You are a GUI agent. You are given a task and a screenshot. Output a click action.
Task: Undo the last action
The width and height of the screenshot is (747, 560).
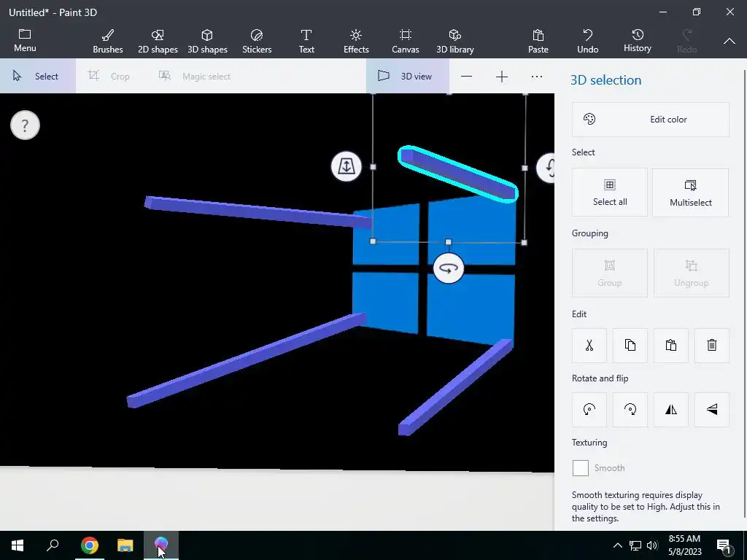[x=588, y=42]
